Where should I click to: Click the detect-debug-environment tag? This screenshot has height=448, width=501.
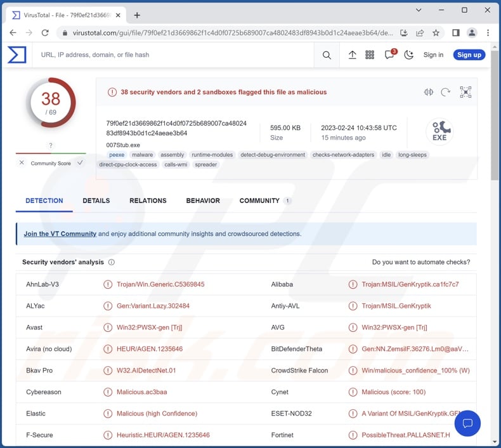273,155
